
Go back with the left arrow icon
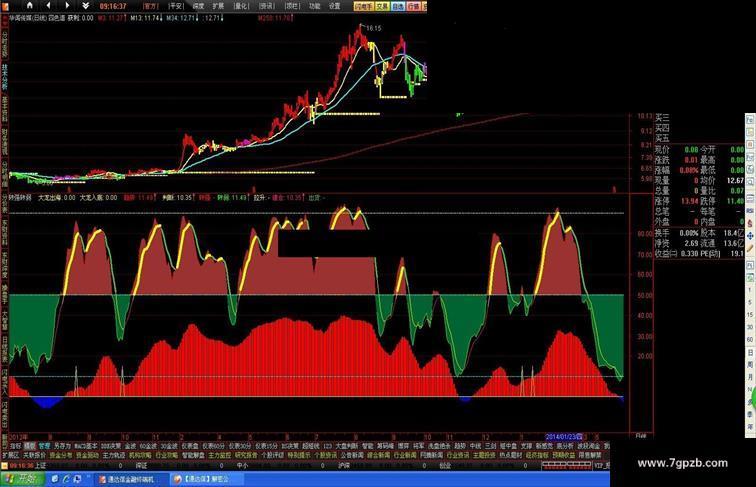coord(48,5)
